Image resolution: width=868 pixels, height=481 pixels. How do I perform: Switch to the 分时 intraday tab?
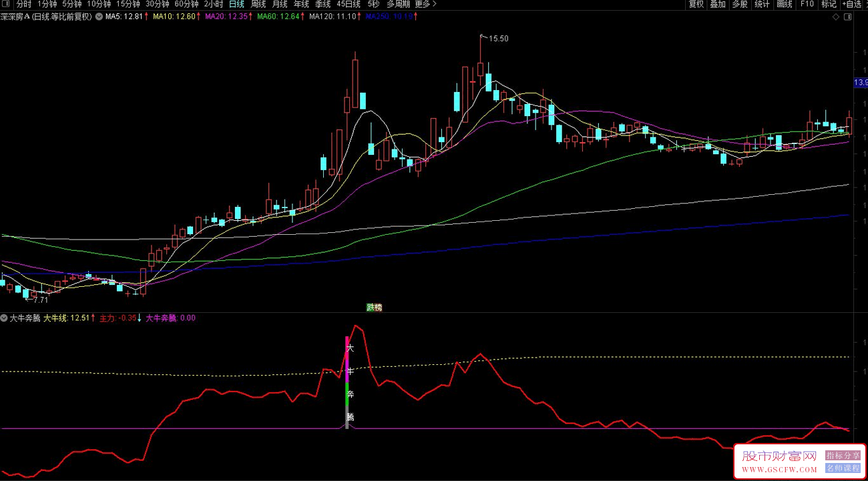(x=24, y=4)
